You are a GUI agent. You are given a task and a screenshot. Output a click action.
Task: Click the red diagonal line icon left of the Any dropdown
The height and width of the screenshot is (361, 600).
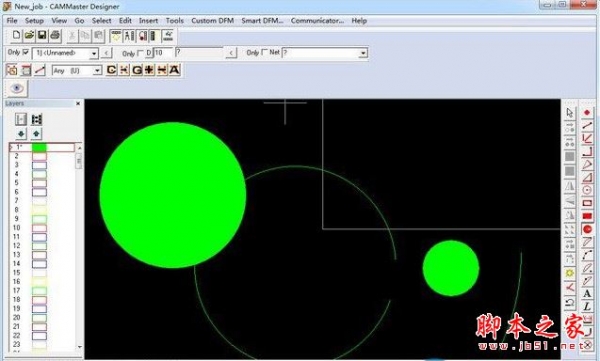tap(39, 70)
